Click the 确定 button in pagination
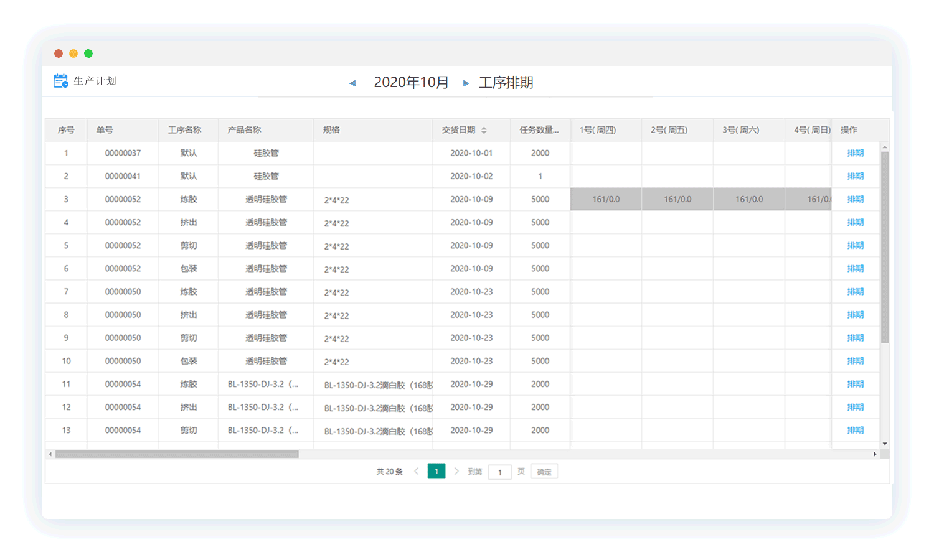 coord(544,472)
